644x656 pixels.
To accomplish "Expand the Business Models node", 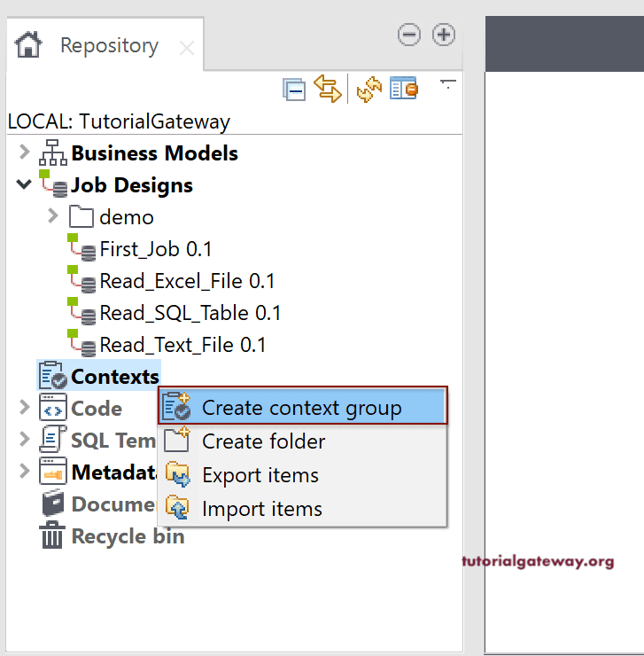I will tap(24, 153).
